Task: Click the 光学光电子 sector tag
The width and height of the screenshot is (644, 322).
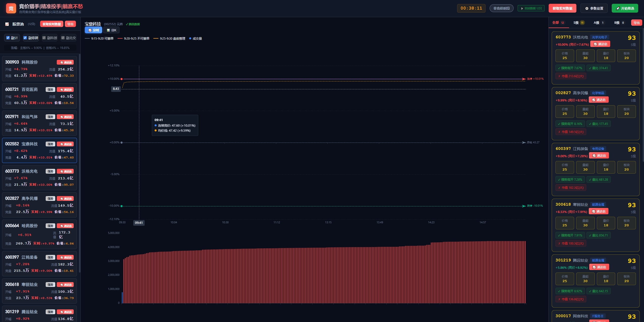Action: tap(600, 37)
